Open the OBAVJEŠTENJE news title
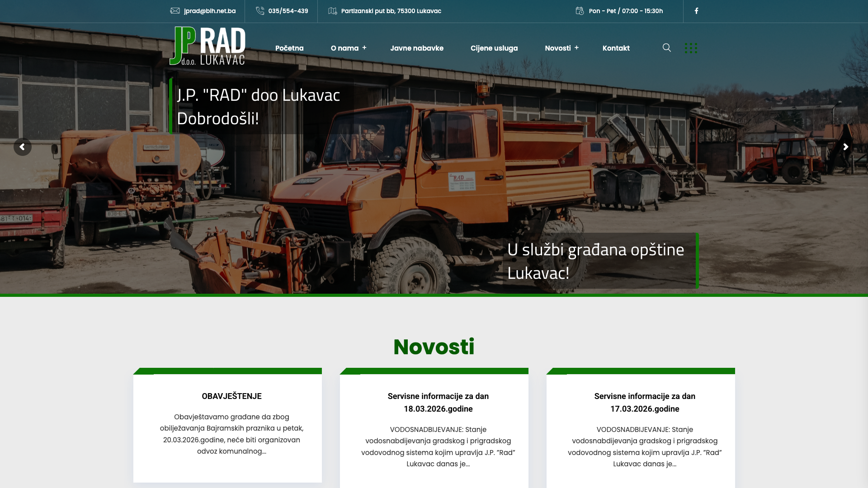868x488 pixels. [231, 396]
